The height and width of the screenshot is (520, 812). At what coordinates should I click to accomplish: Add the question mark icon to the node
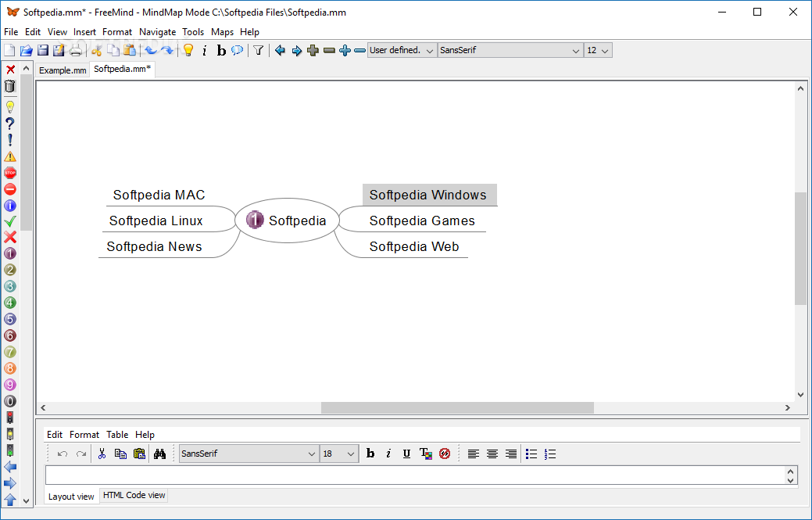coord(10,124)
